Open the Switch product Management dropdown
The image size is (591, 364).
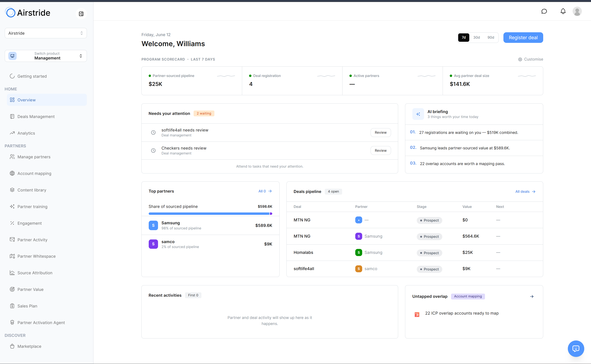pos(46,56)
